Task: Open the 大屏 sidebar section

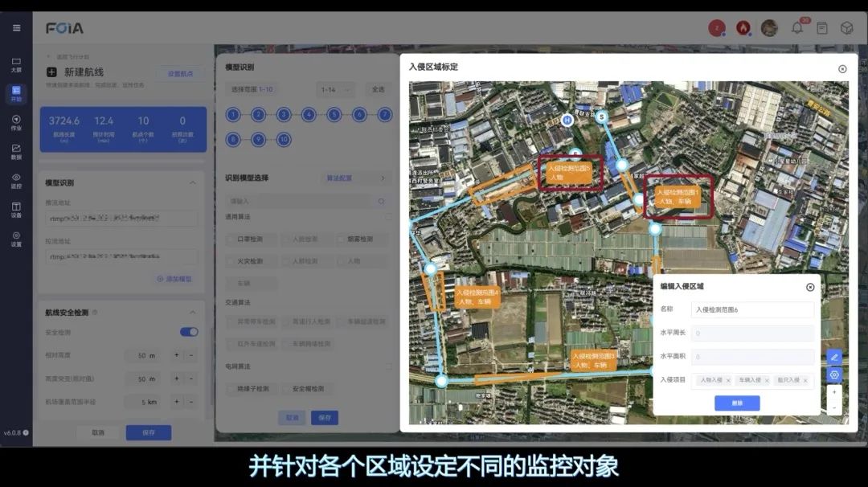Action: 16,64
